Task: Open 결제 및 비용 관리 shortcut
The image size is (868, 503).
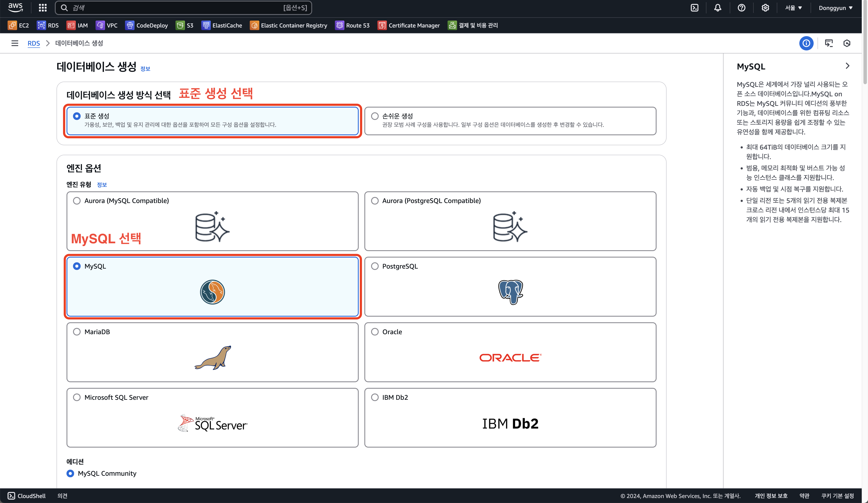Action: pyautogui.click(x=473, y=26)
